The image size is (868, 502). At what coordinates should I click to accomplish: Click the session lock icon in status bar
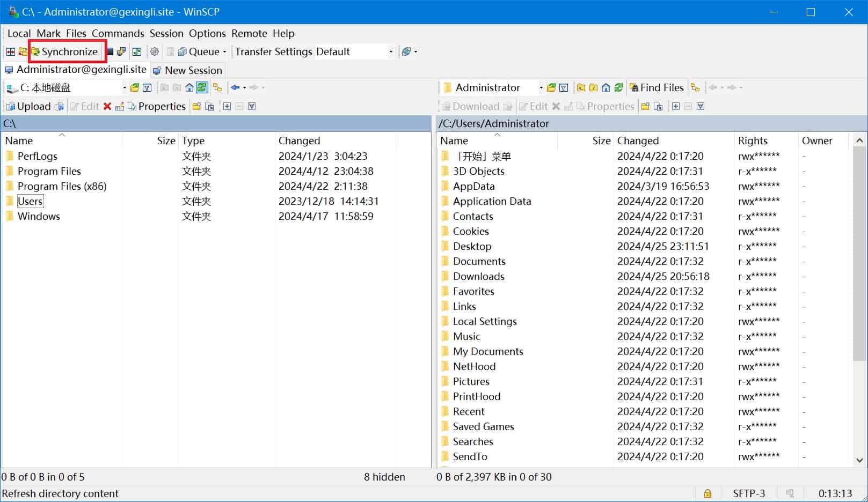click(x=707, y=493)
